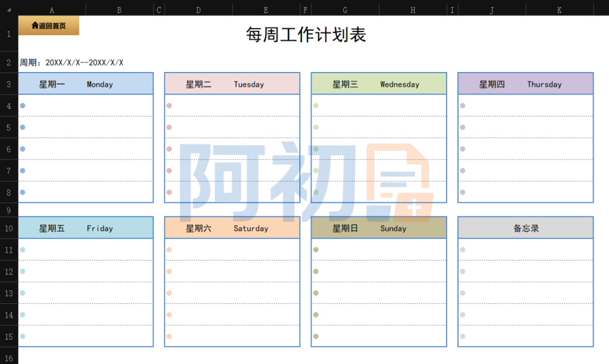This screenshot has height=364, width=609.
Task: Click the title 每周工作计划表
Action: tap(306, 34)
